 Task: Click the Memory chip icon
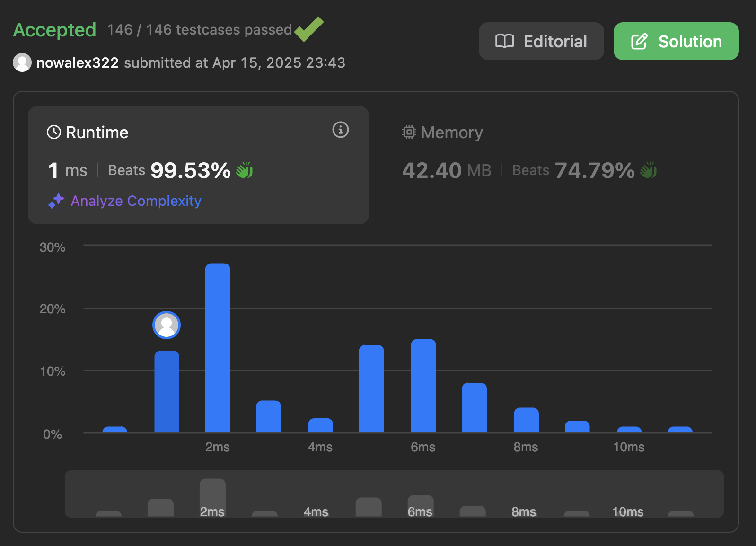409,132
